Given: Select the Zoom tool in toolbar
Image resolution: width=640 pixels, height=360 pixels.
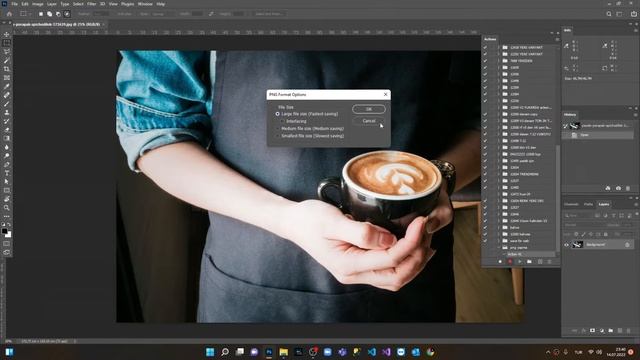Looking at the screenshot, I should tap(7, 208).
